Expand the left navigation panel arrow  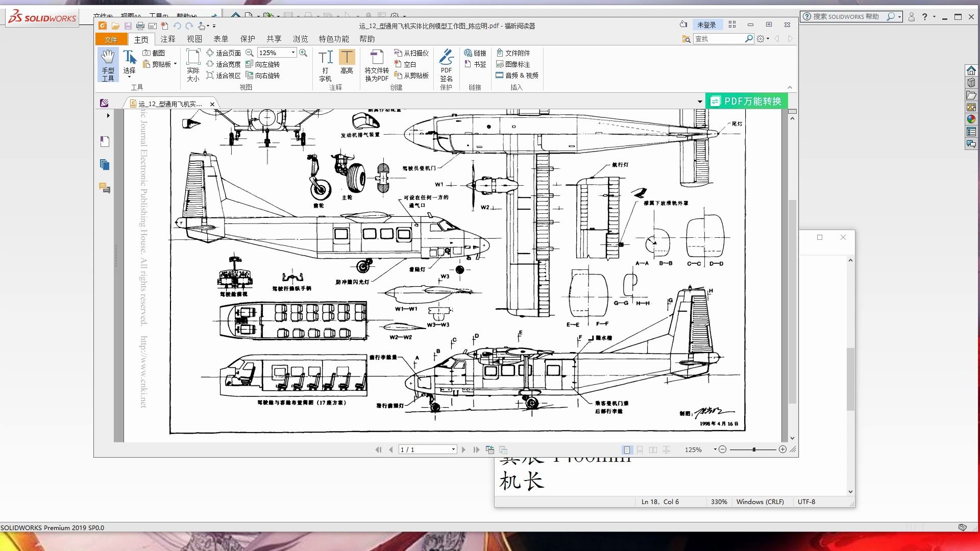(x=108, y=116)
